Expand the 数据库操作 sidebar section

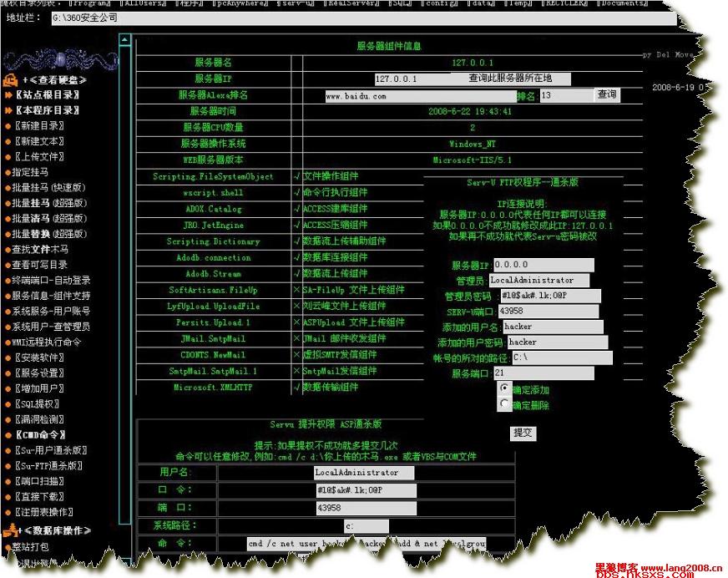[x=56, y=530]
